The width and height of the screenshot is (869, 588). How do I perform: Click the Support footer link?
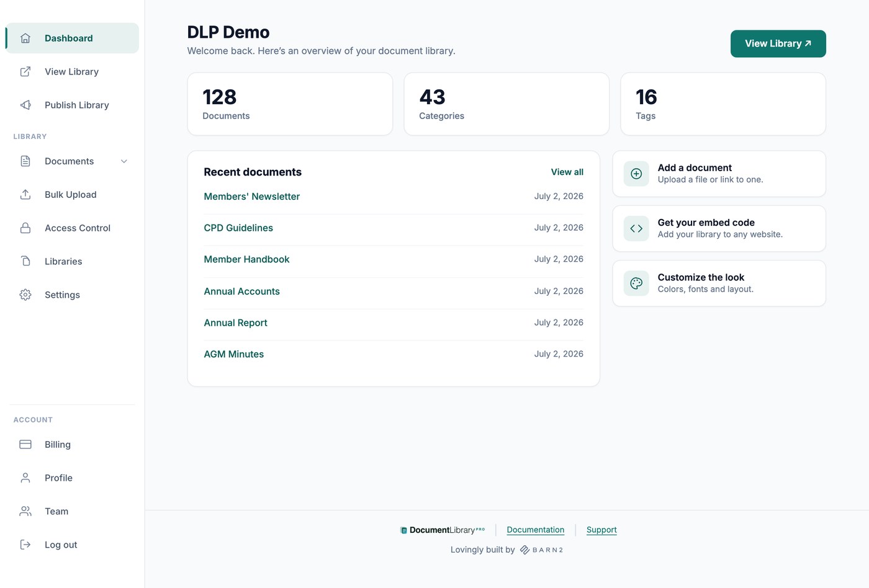click(601, 530)
